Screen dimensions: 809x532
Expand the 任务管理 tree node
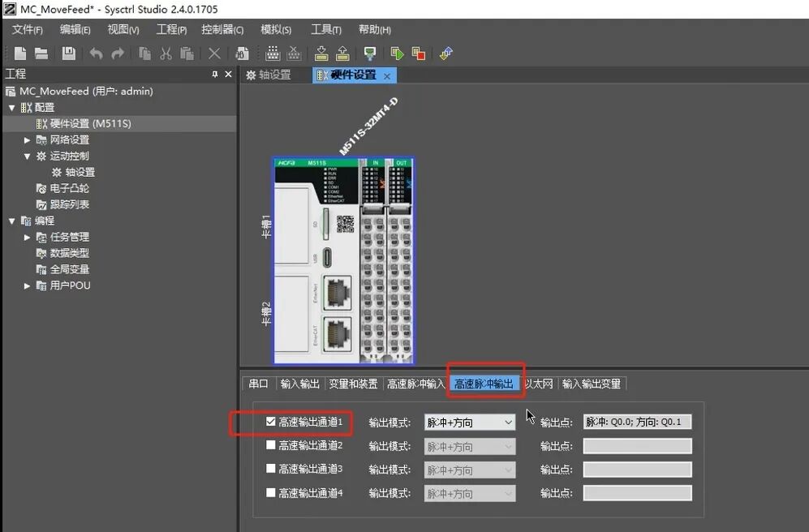click(28, 237)
